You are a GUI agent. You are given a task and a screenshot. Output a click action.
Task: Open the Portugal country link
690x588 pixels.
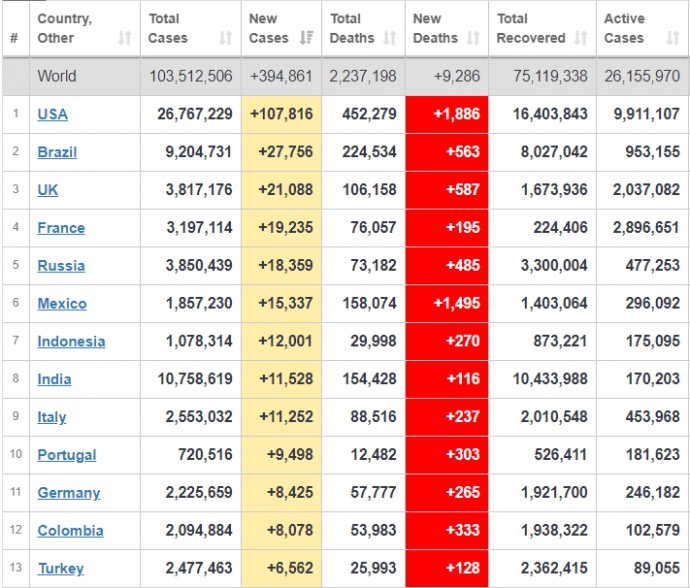tap(67, 455)
